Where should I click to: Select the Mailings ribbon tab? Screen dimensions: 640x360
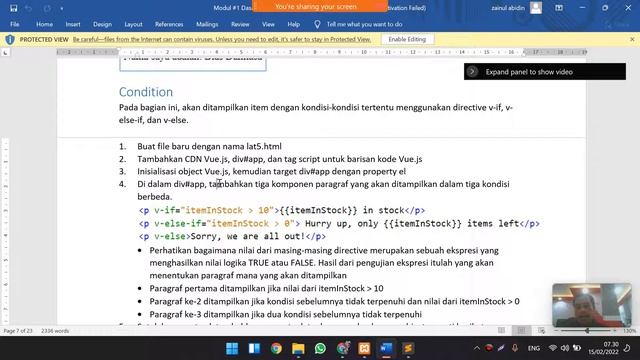click(x=207, y=24)
